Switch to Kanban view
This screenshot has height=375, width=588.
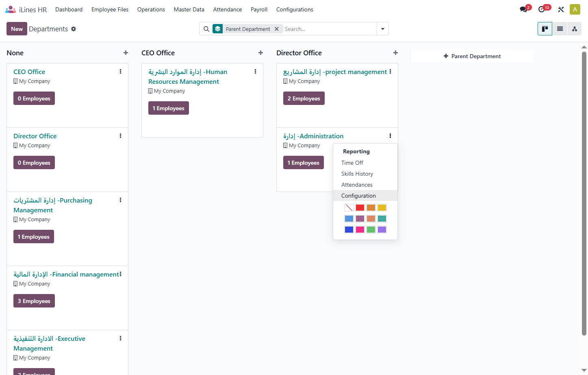(545, 29)
